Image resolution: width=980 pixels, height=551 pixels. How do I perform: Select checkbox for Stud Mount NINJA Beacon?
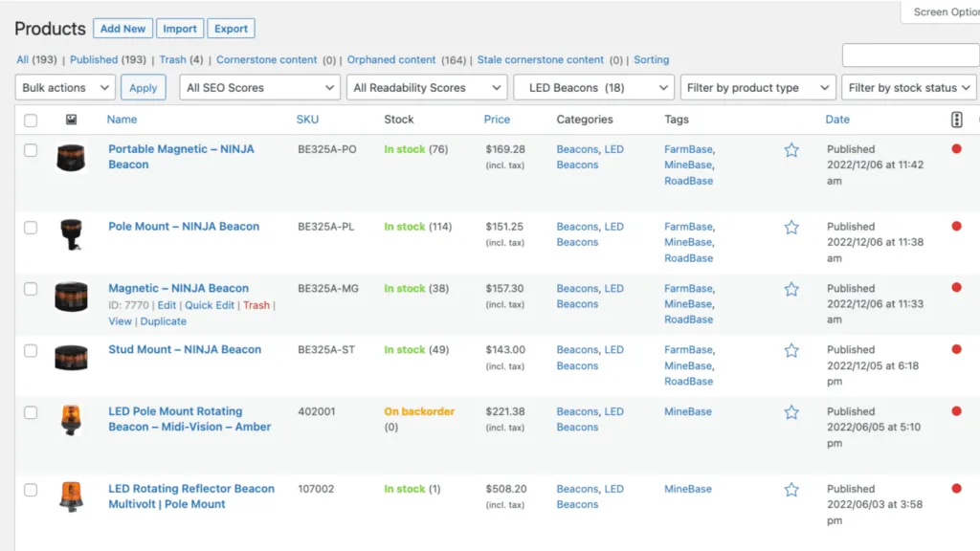[x=31, y=350]
